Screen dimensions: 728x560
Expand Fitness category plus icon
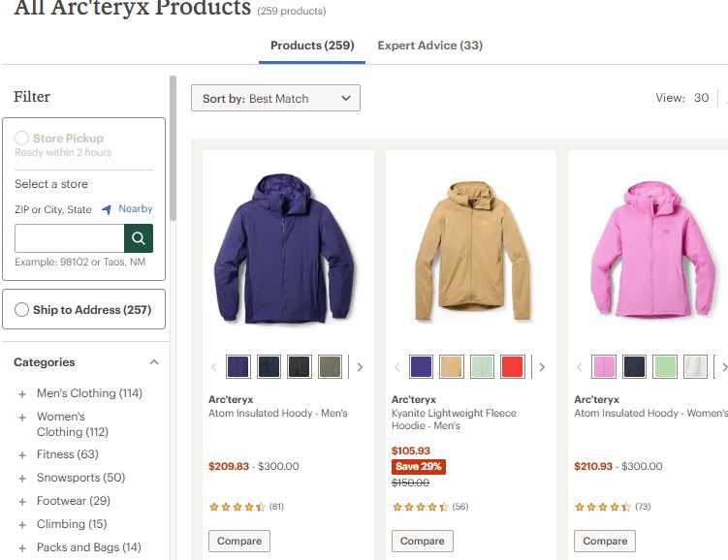click(22, 455)
